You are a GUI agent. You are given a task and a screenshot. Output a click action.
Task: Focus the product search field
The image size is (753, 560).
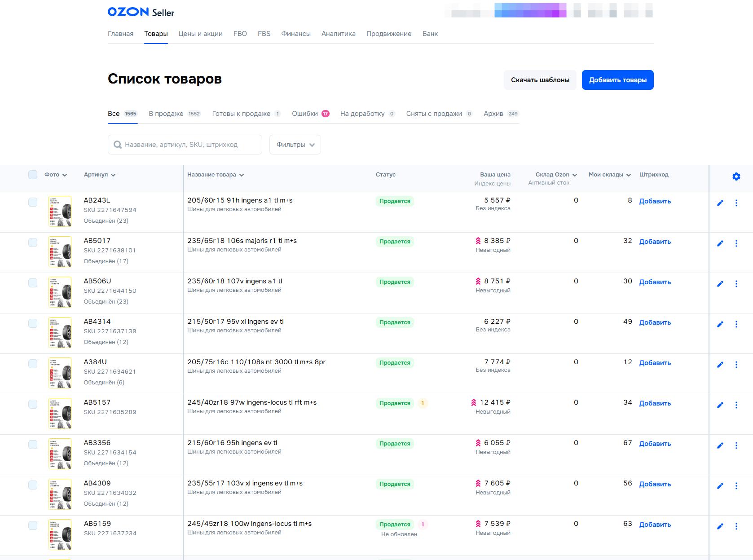point(185,145)
